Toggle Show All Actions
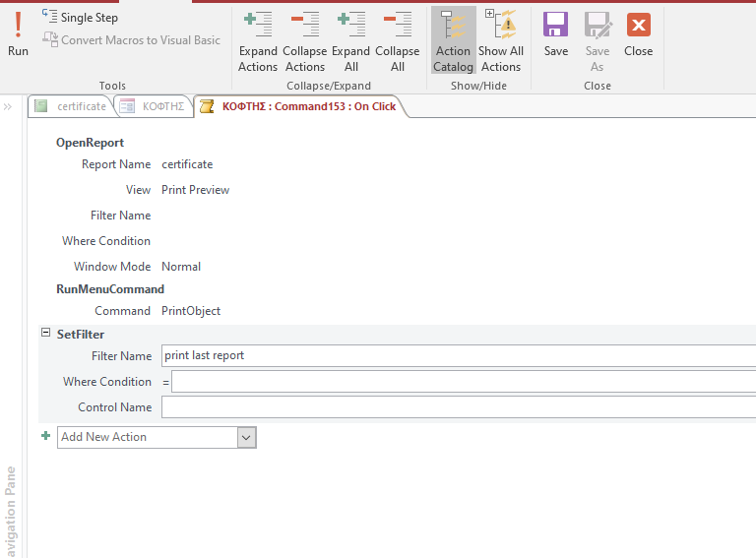This screenshot has width=756, height=558. [x=500, y=40]
